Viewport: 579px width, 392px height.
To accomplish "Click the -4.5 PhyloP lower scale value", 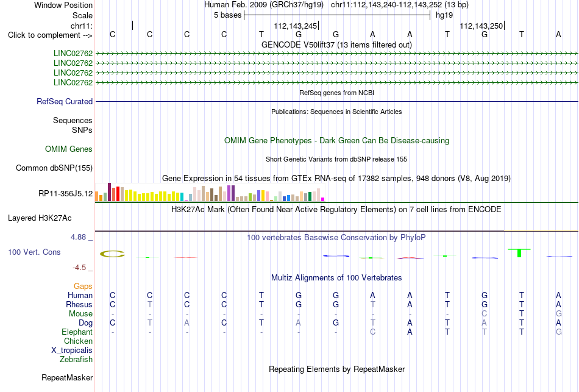I will click(79, 268).
